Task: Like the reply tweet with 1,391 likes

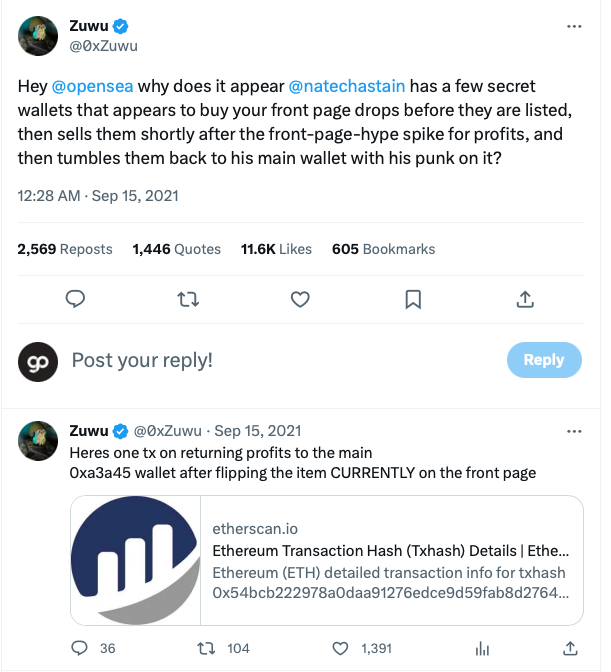Action: 341,648
